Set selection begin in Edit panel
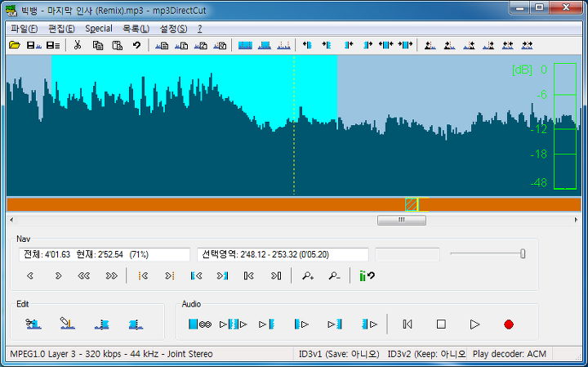Viewport: 588px width, 367px height. (x=101, y=324)
